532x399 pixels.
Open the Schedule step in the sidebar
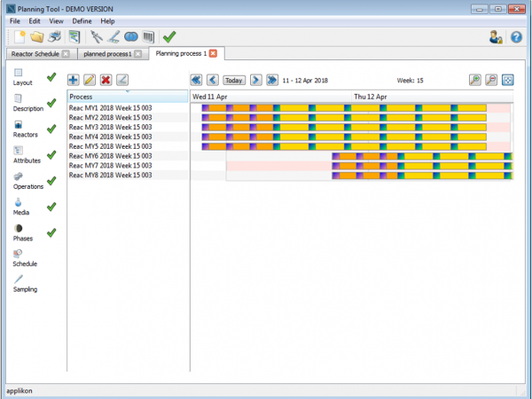[25, 259]
